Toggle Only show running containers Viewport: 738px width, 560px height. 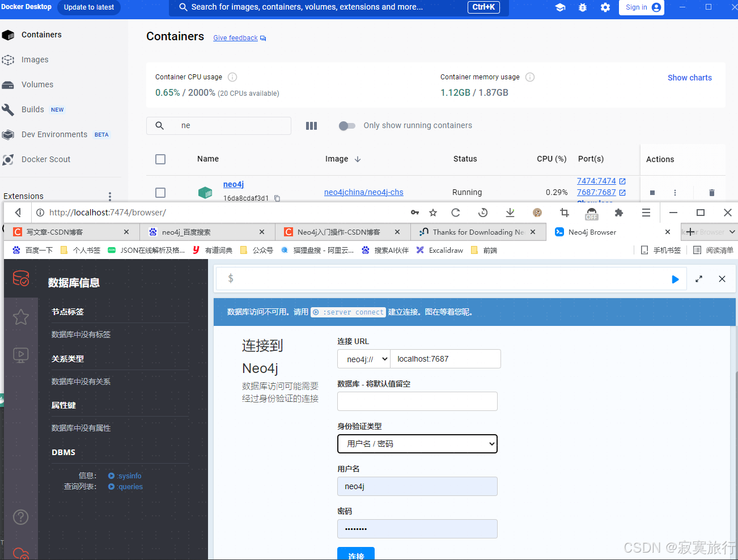pos(347,126)
